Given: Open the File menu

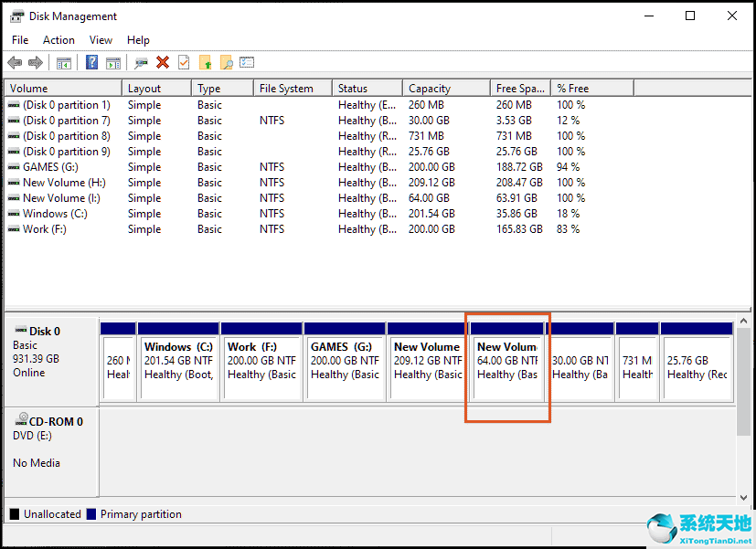Looking at the screenshot, I should coord(19,39).
